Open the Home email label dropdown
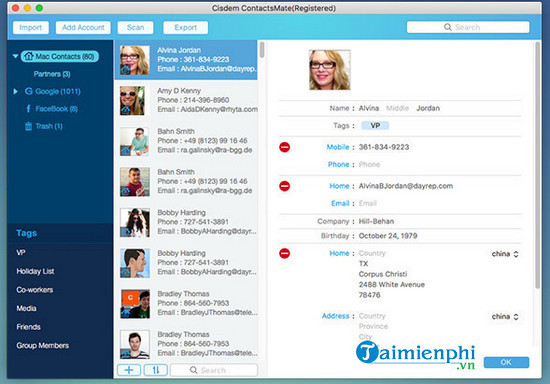The width and height of the screenshot is (550, 384). point(339,186)
